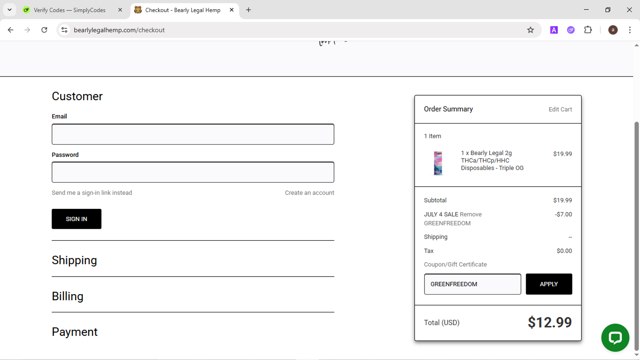This screenshot has height=360, width=640.
Task: Focus the Password input field
Action: coord(193,172)
